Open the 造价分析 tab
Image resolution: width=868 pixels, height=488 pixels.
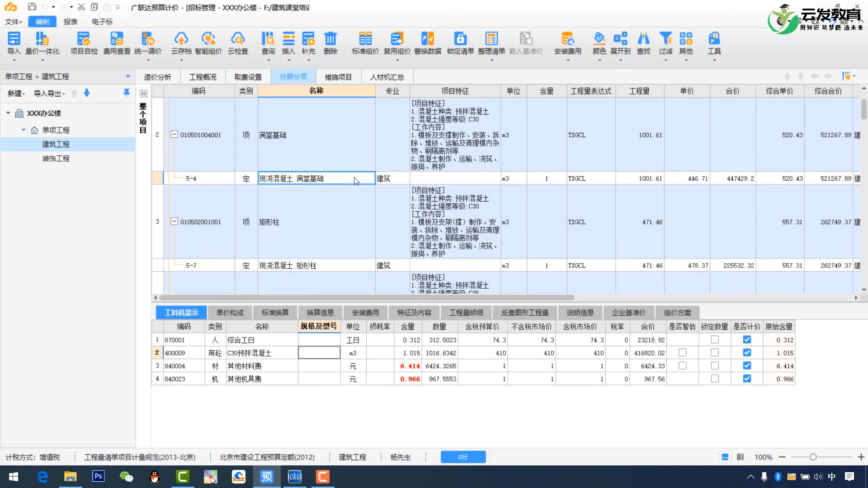(157, 77)
